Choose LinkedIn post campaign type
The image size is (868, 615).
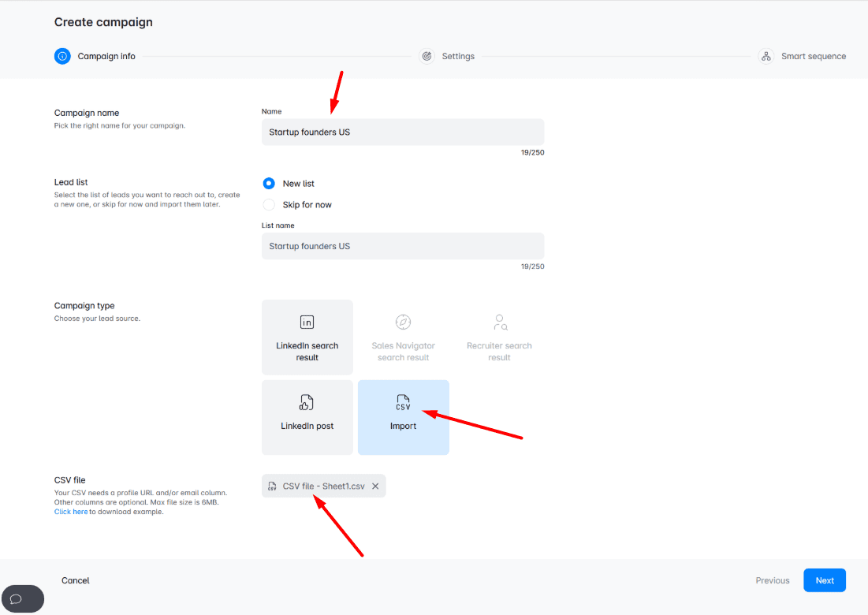307,417
